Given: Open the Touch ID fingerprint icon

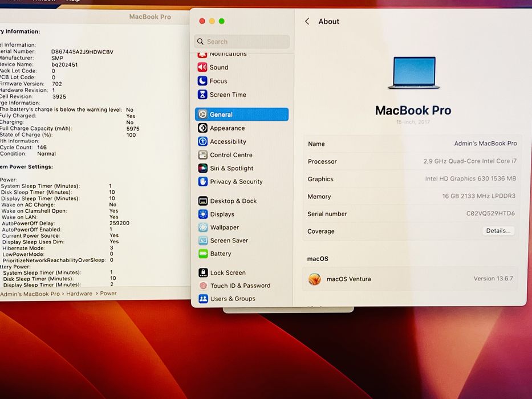Looking at the screenshot, I should pyautogui.click(x=203, y=286).
